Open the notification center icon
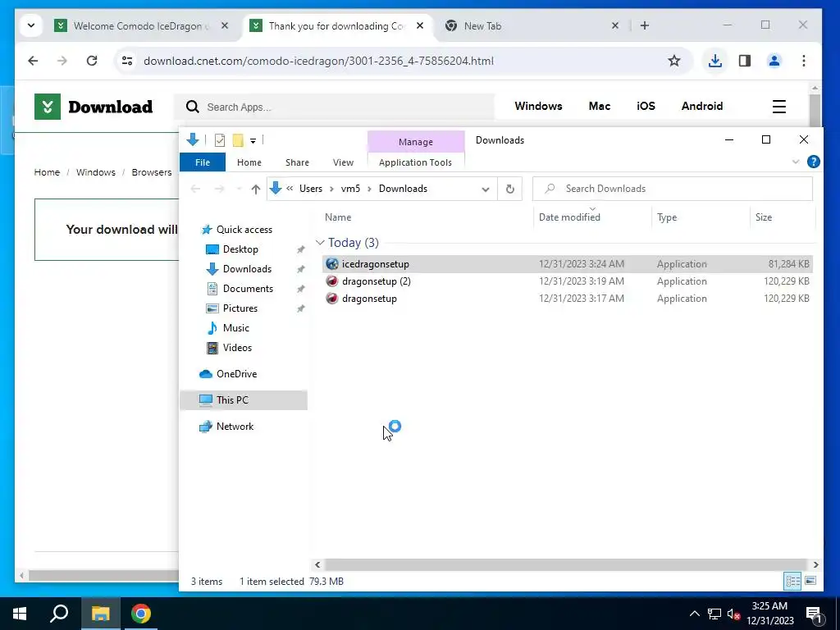Image resolution: width=840 pixels, height=630 pixels. [815, 614]
